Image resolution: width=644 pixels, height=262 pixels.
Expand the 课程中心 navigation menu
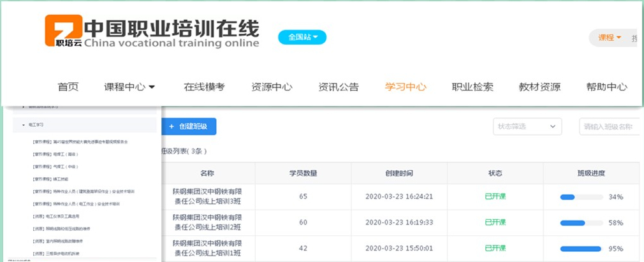click(130, 87)
